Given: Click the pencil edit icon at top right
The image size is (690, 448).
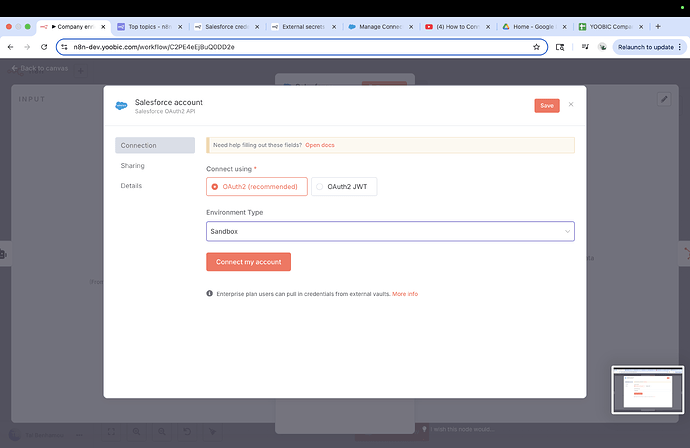Looking at the screenshot, I should [664, 99].
